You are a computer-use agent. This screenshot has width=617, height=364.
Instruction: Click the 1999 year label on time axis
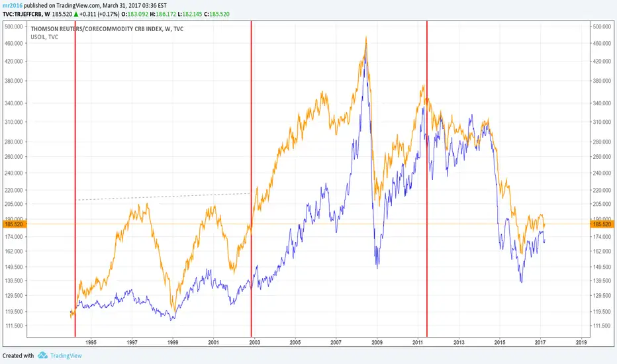coord(173,342)
